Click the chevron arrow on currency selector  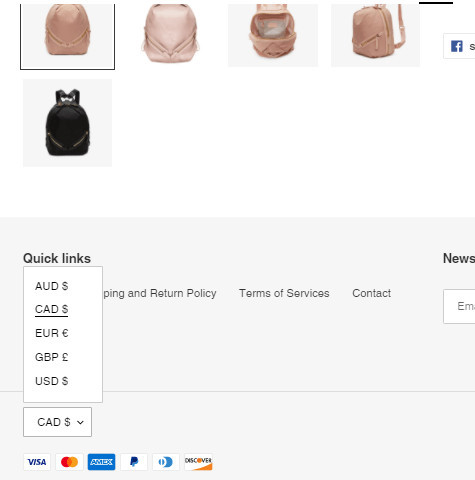80,423
